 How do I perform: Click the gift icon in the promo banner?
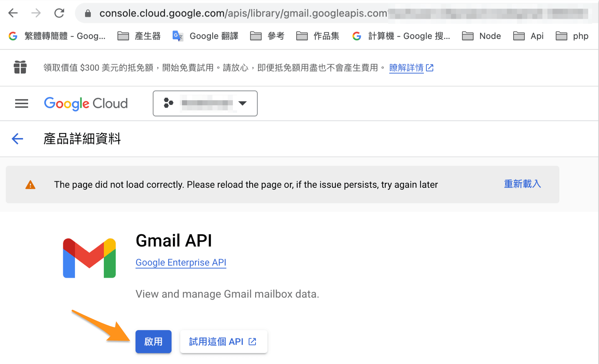pos(20,67)
